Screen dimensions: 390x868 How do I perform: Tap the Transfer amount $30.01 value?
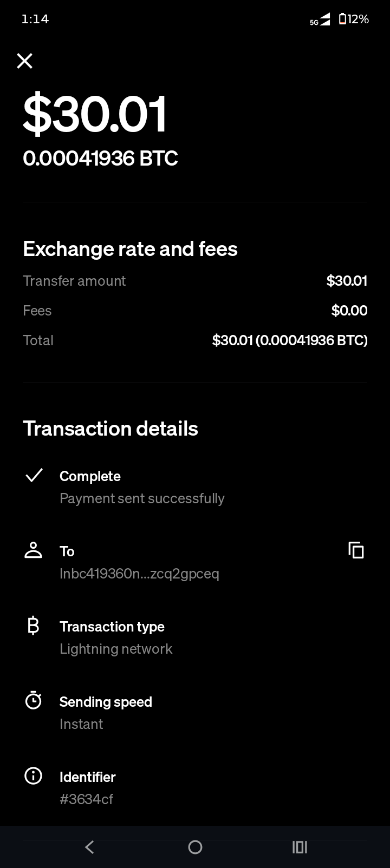[347, 281]
